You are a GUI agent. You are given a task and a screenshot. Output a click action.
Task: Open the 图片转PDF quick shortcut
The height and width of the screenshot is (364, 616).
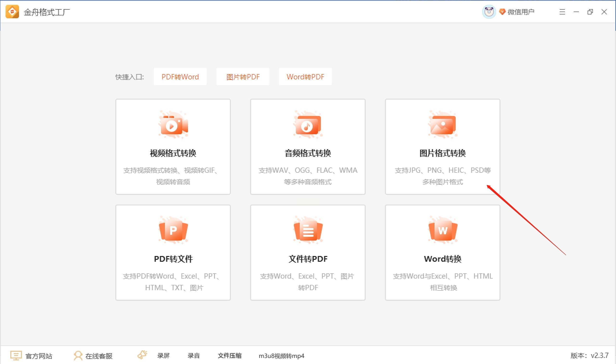click(243, 77)
